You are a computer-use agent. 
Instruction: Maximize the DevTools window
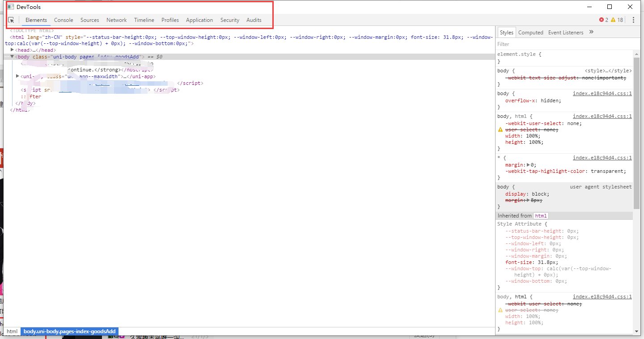pos(609,7)
